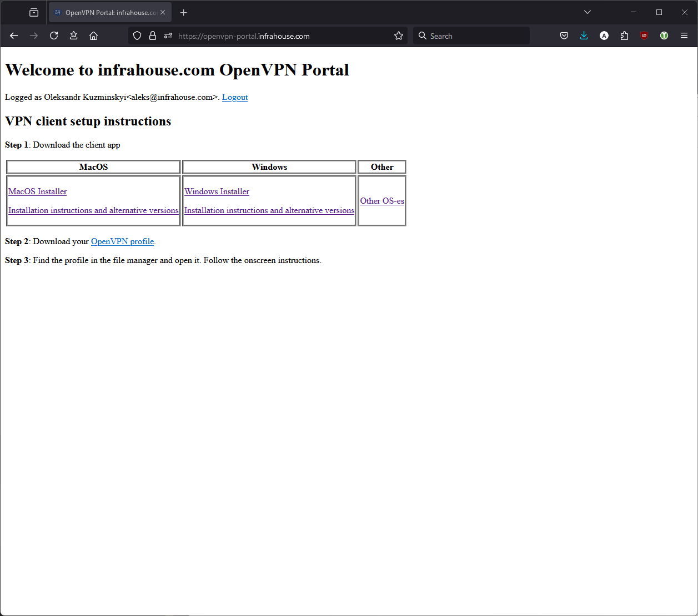Click the site padlock security icon

[153, 36]
